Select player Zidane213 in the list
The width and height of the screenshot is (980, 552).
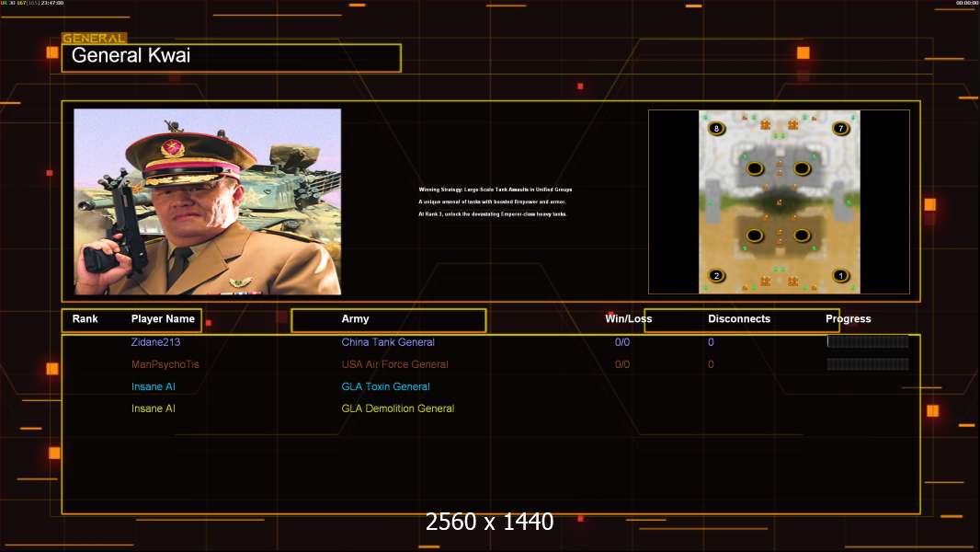pyautogui.click(x=155, y=342)
